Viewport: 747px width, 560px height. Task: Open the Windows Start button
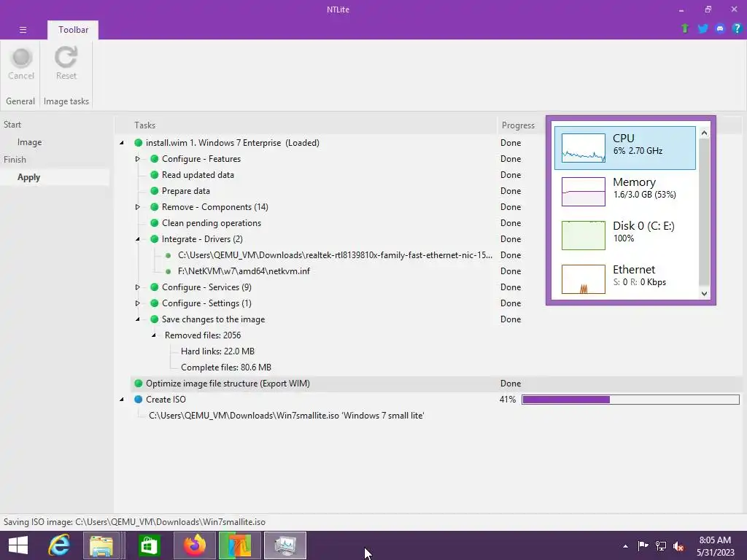(18, 545)
